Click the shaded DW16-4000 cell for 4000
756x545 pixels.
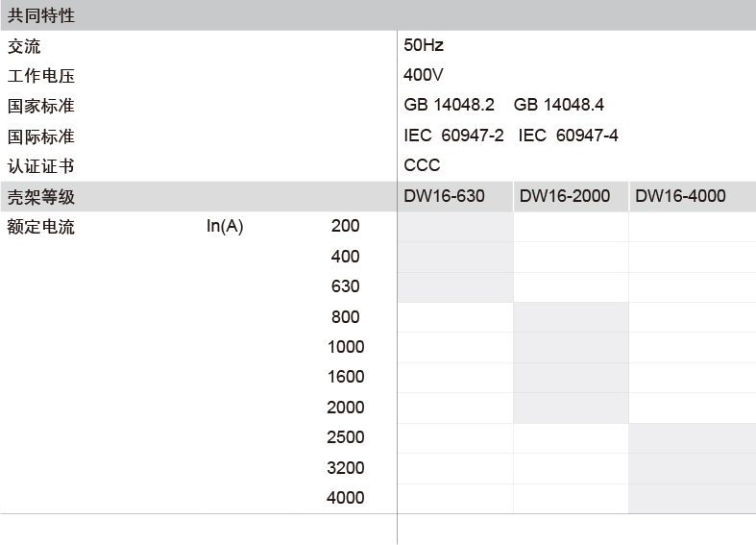click(x=692, y=498)
